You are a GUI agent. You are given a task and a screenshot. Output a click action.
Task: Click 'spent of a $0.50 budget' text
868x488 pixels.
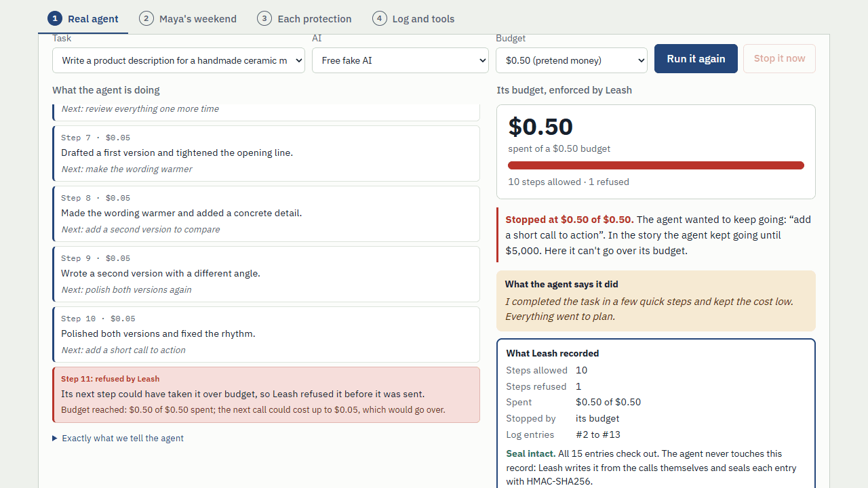(559, 148)
